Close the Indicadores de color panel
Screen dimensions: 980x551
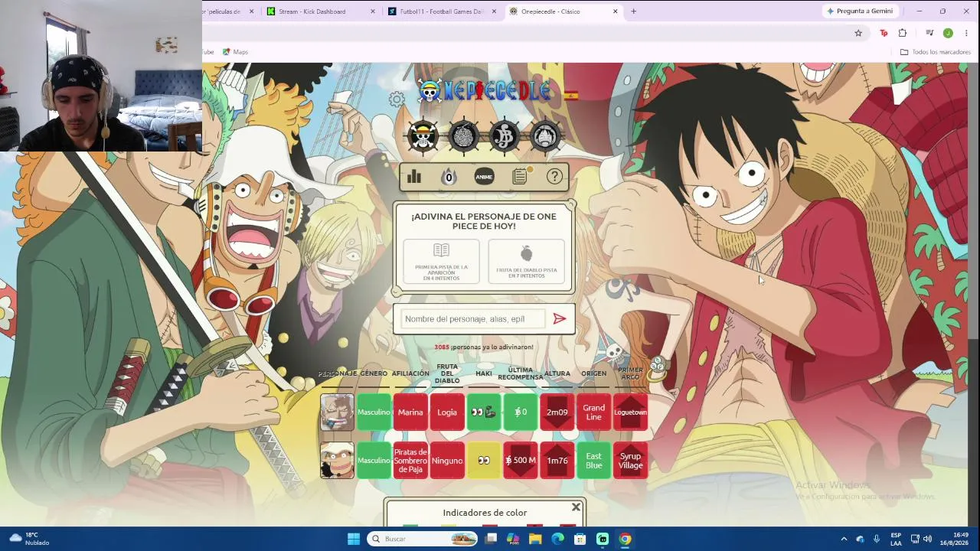[x=576, y=507]
